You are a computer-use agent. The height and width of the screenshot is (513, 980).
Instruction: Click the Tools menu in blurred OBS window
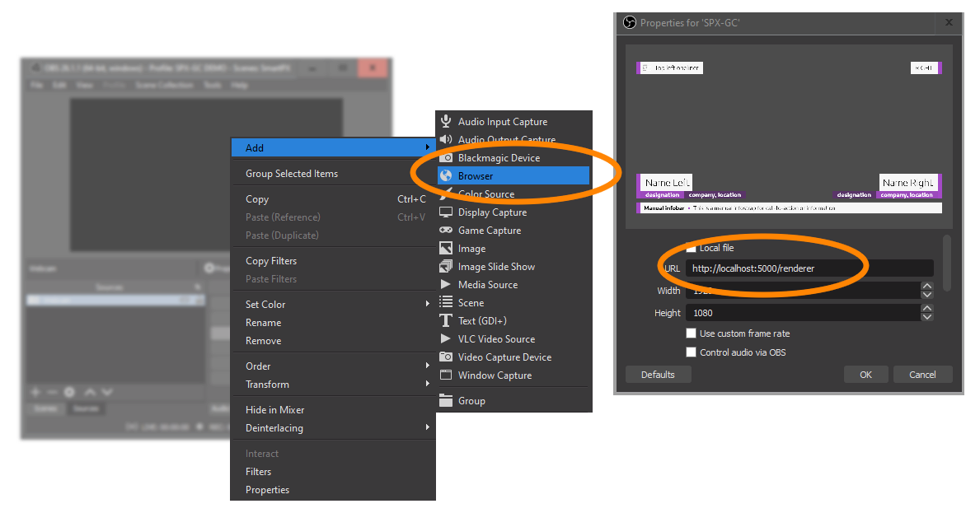coord(213,85)
